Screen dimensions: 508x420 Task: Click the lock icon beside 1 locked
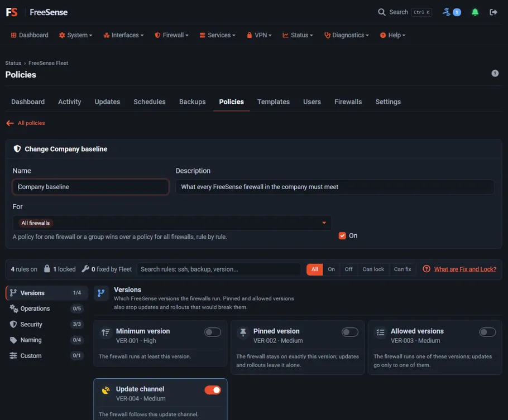pyautogui.click(x=47, y=269)
